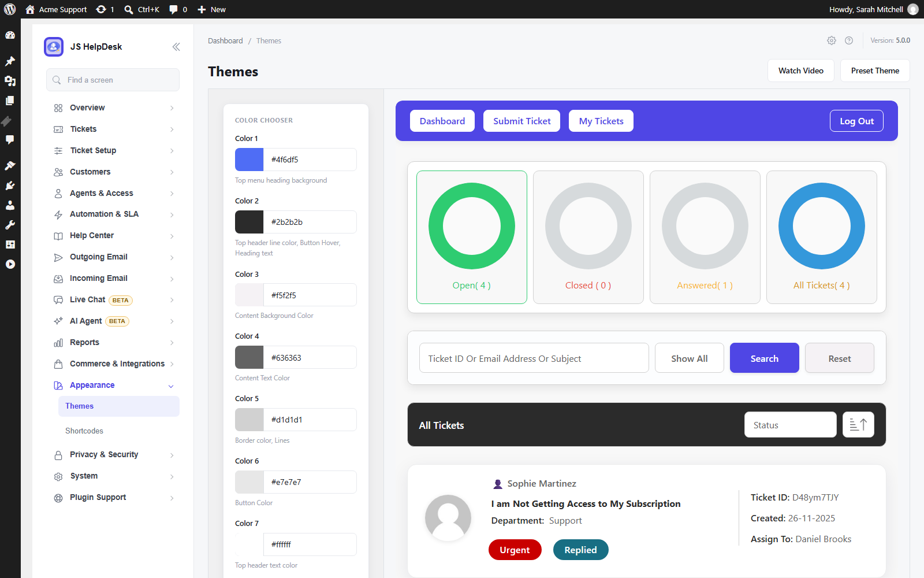Click the Show All button
The width and height of the screenshot is (924, 578).
(690, 358)
